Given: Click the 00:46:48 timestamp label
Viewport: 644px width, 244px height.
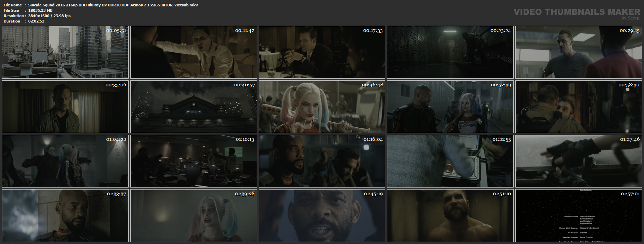Looking at the screenshot, I should click(372, 85).
